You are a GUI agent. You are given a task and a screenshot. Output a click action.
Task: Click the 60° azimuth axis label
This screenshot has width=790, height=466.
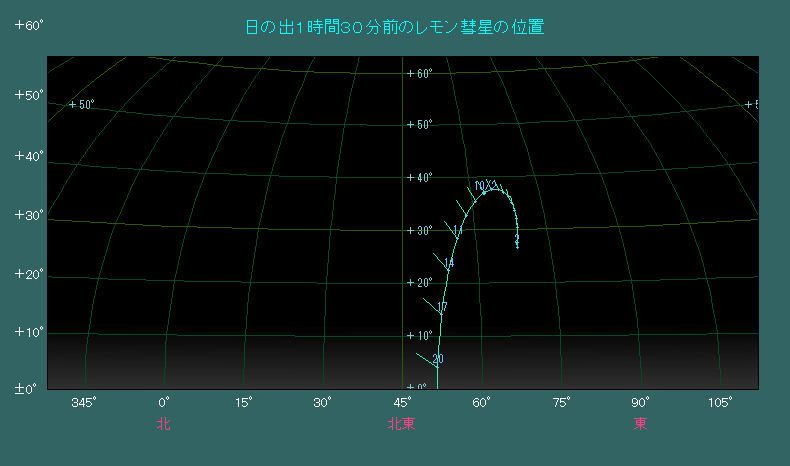482,402
